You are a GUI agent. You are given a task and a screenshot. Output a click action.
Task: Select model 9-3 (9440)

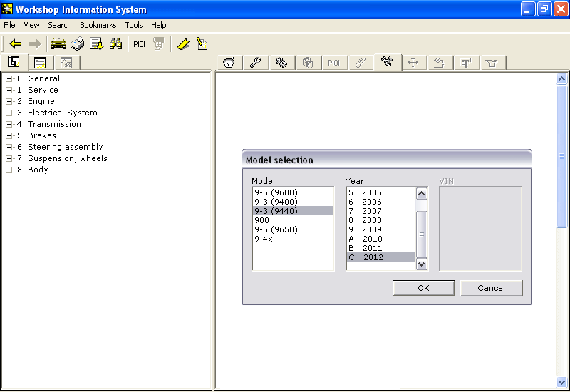293,211
